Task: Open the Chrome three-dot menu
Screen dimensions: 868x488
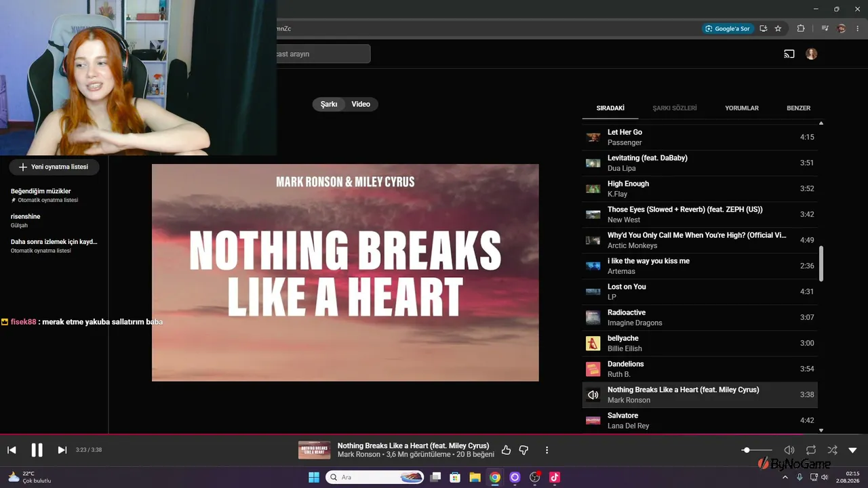Action: tap(858, 28)
